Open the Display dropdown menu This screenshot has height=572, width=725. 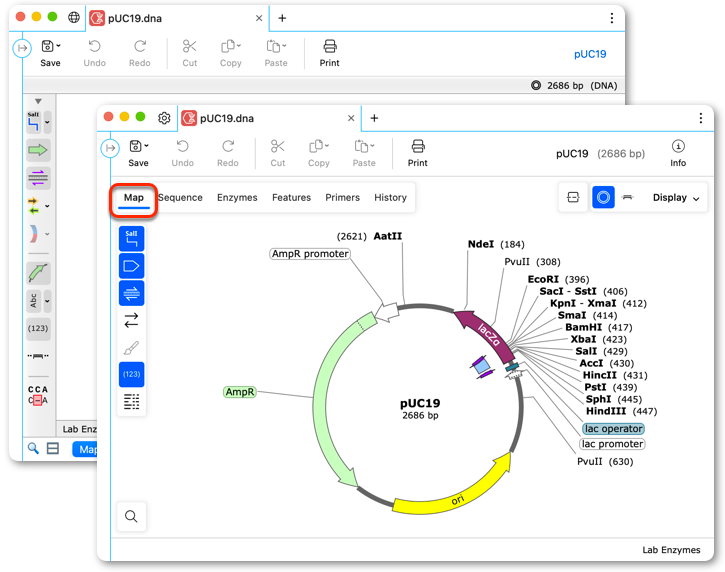(676, 198)
